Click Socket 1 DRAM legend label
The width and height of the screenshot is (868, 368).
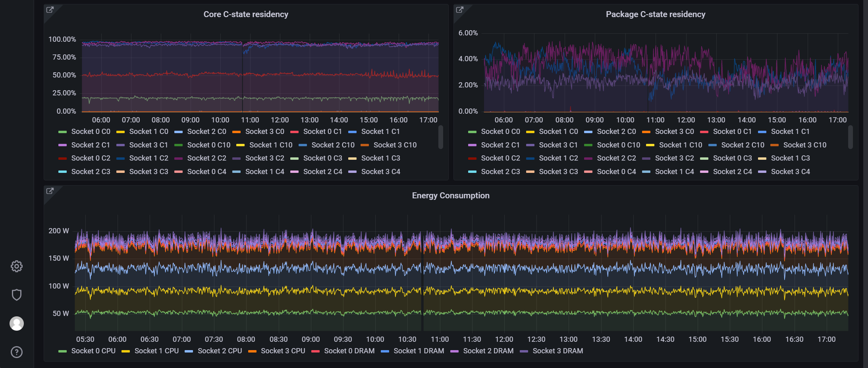(x=419, y=351)
